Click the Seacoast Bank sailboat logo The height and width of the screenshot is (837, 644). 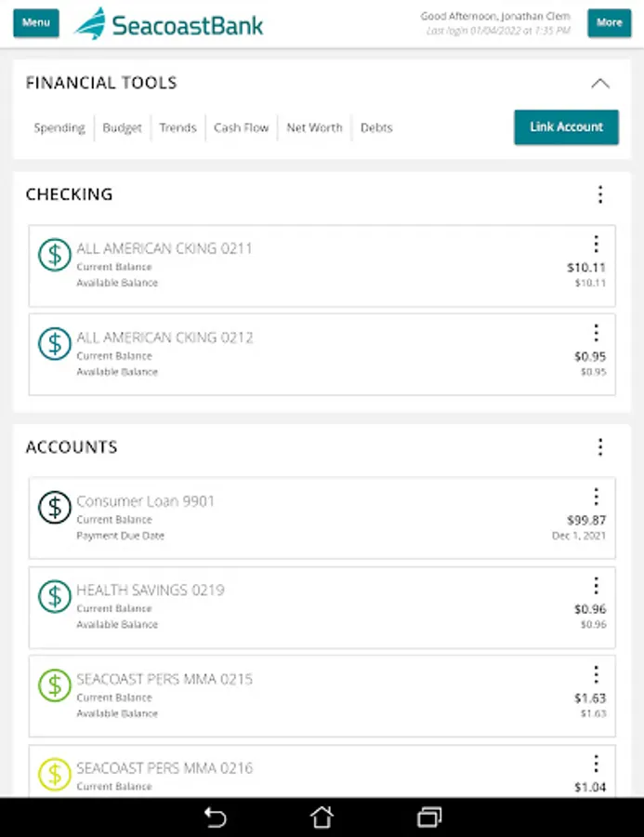pos(90,23)
